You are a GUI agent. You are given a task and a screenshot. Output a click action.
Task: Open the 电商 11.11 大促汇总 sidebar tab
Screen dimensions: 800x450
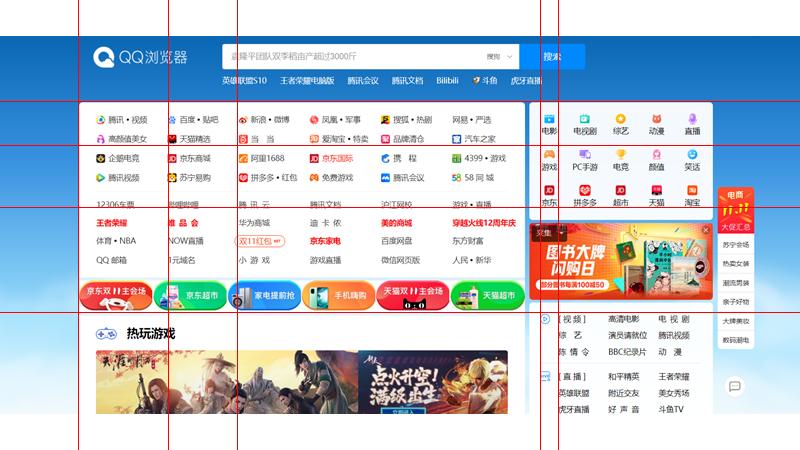click(736, 211)
